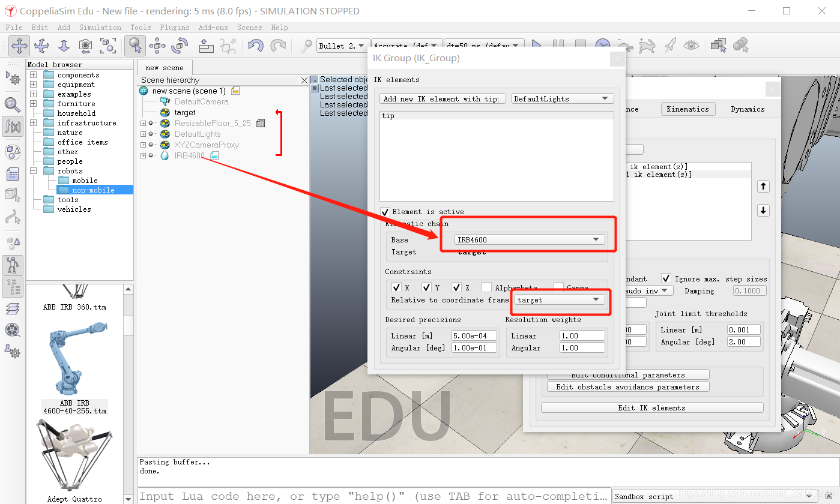The width and height of the screenshot is (840, 504).
Task: Enable the Gamma constraint checkbox
Action: [558, 287]
